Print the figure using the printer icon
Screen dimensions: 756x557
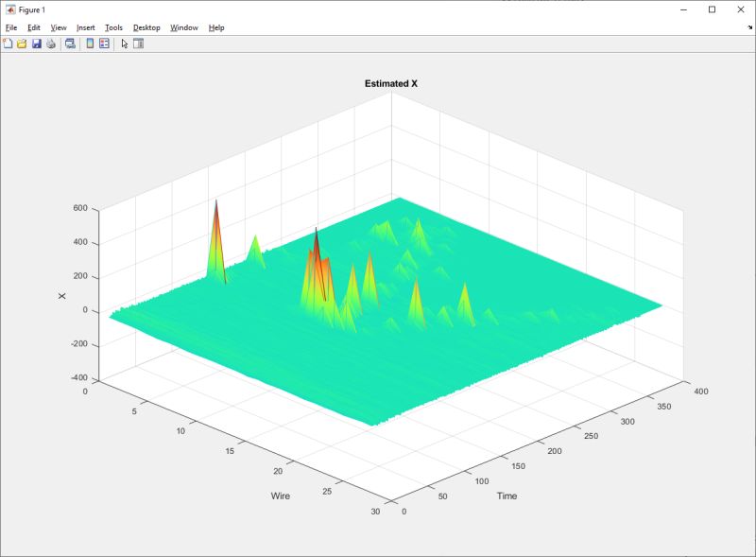coord(51,44)
